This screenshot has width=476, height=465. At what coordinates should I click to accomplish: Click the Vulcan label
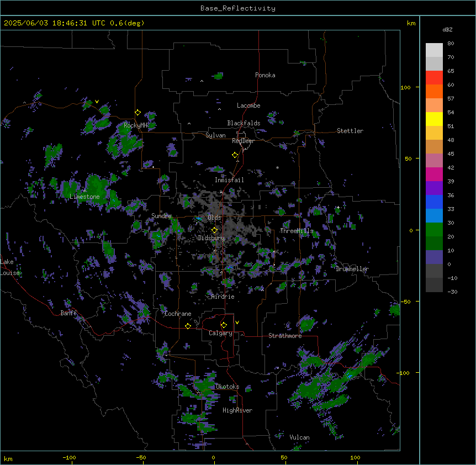[x=299, y=437]
